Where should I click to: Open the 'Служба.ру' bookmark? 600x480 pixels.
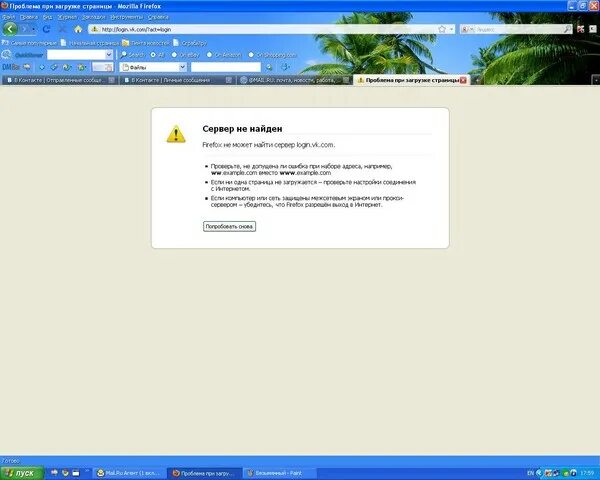pyautogui.click(x=190, y=43)
